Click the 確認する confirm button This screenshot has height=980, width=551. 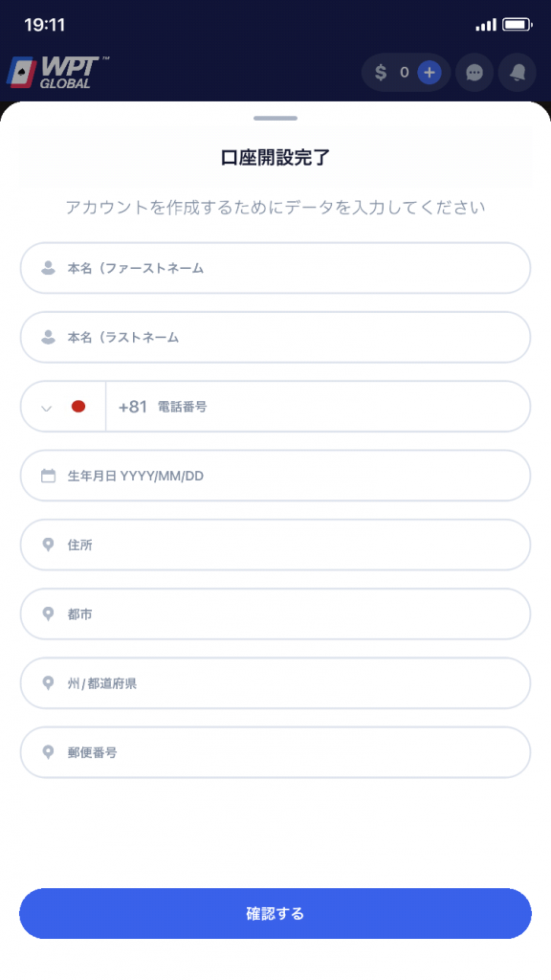(x=275, y=913)
